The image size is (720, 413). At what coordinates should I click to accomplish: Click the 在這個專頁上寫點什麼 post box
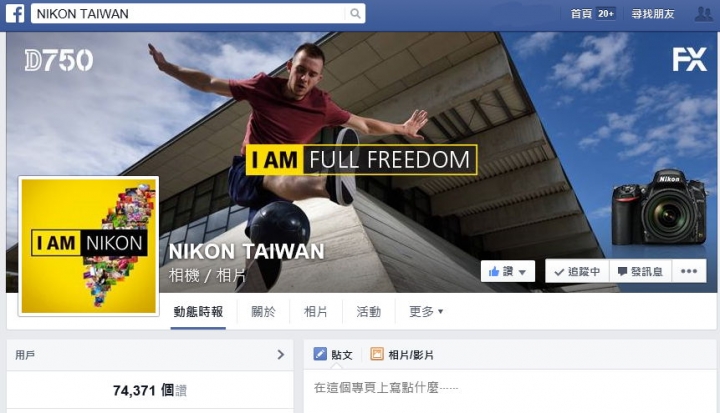510,388
